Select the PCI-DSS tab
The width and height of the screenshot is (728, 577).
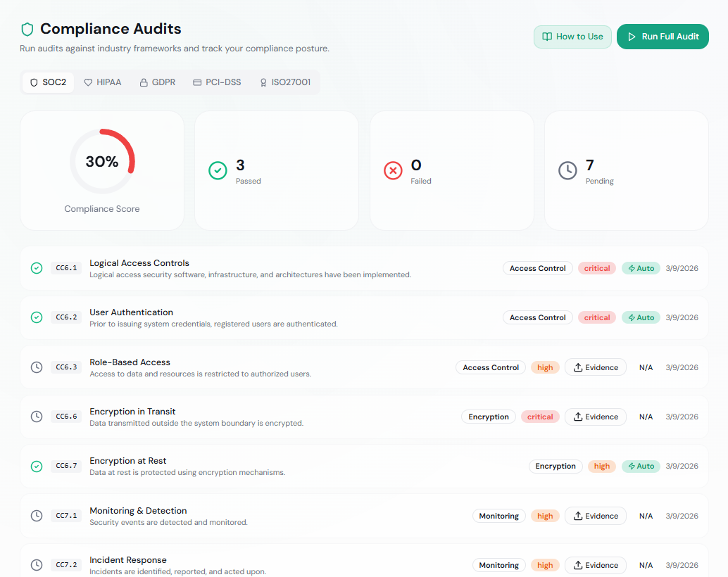click(217, 82)
